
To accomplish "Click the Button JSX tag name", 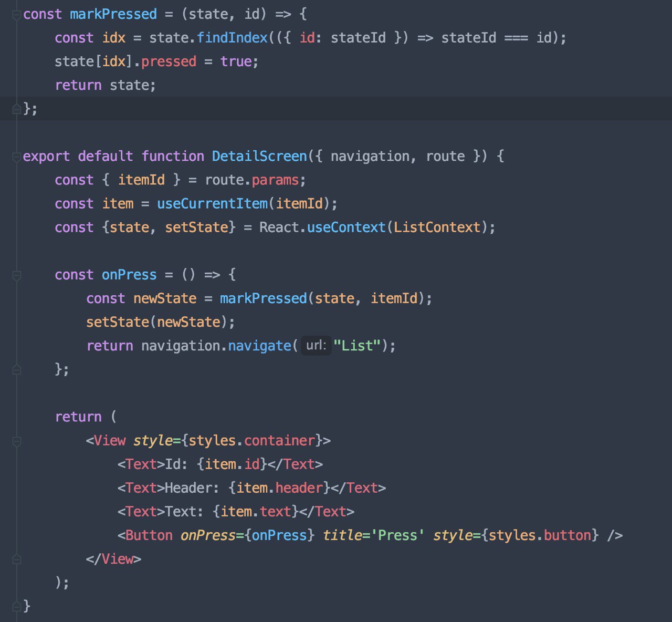I will pyautogui.click(x=149, y=535).
